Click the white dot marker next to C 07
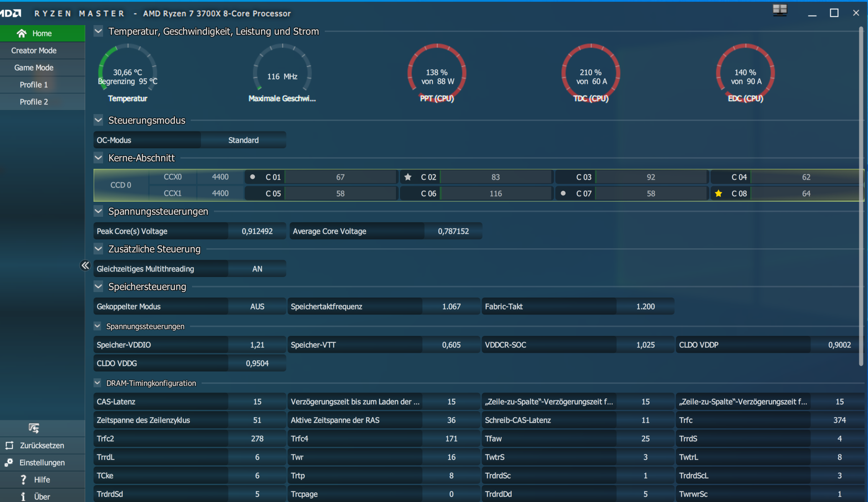 pyautogui.click(x=563, y=193)
